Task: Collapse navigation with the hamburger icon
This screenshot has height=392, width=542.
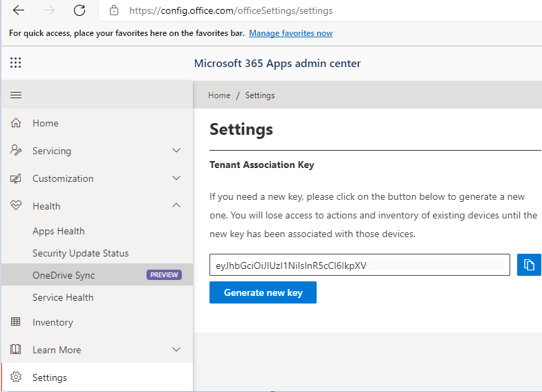Action: [x=16, y=95]
